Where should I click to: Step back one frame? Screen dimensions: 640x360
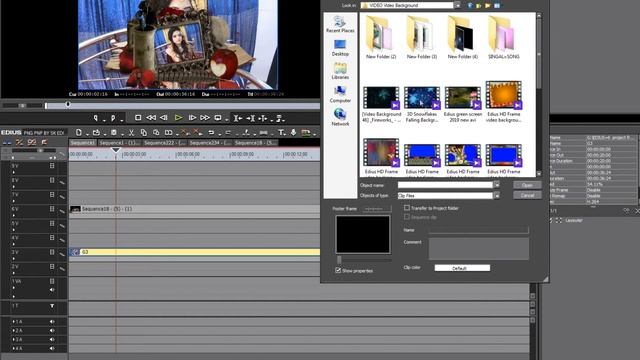click(x=164, y=118)
